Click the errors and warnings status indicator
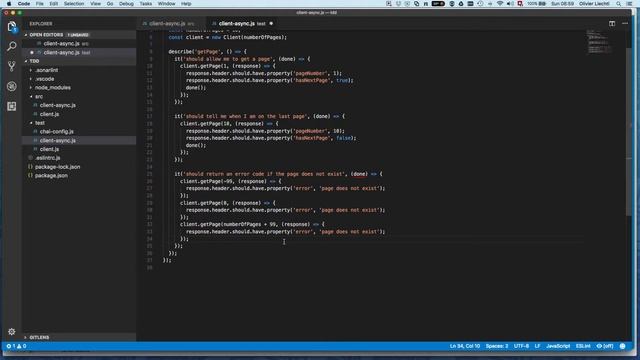This screenshot has width=640, height=360. (x=16, y=346)
